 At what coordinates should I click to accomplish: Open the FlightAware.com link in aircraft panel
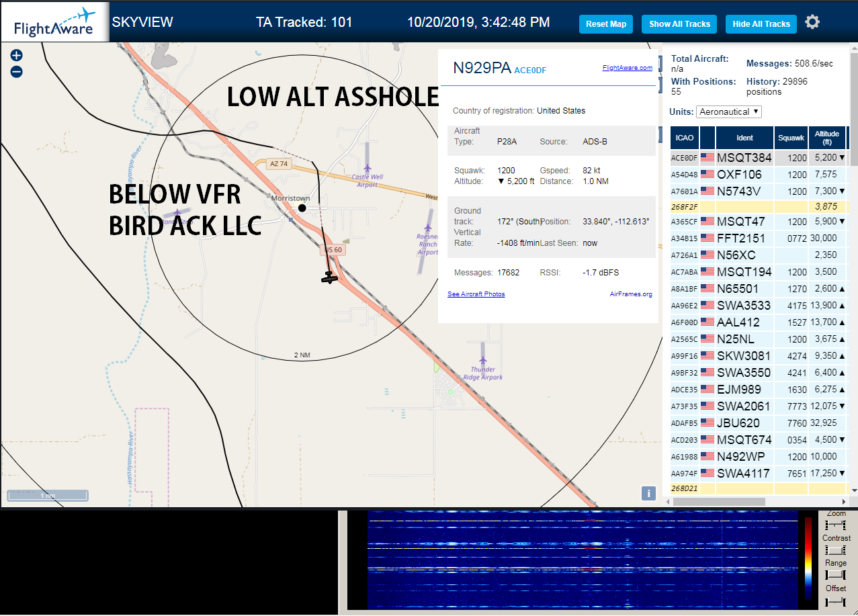click(x=628, y=68)
